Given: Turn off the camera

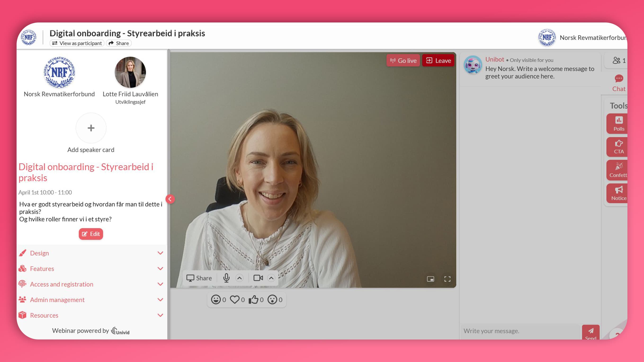Looking at the screenshot, I should click(258, 278).
